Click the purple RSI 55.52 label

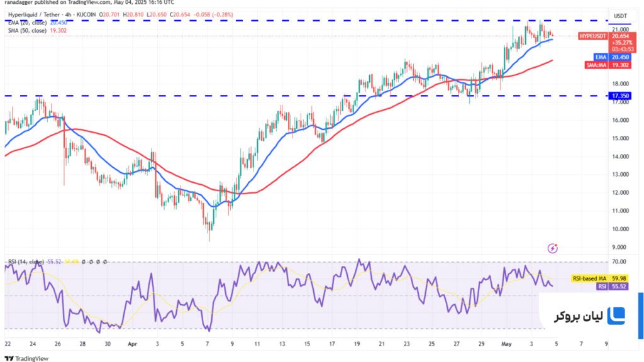point(612,286)
